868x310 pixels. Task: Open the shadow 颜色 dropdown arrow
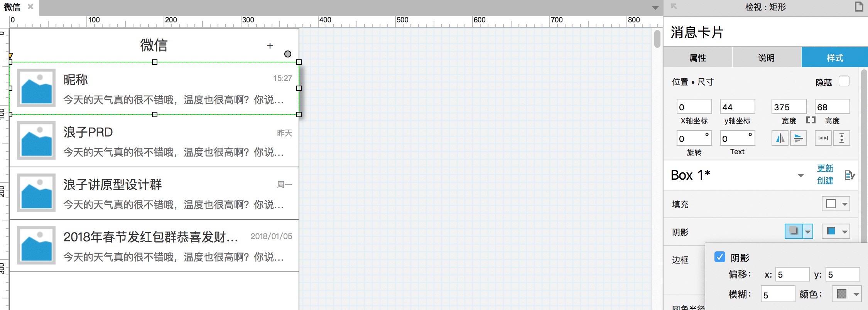coord(856,294)
